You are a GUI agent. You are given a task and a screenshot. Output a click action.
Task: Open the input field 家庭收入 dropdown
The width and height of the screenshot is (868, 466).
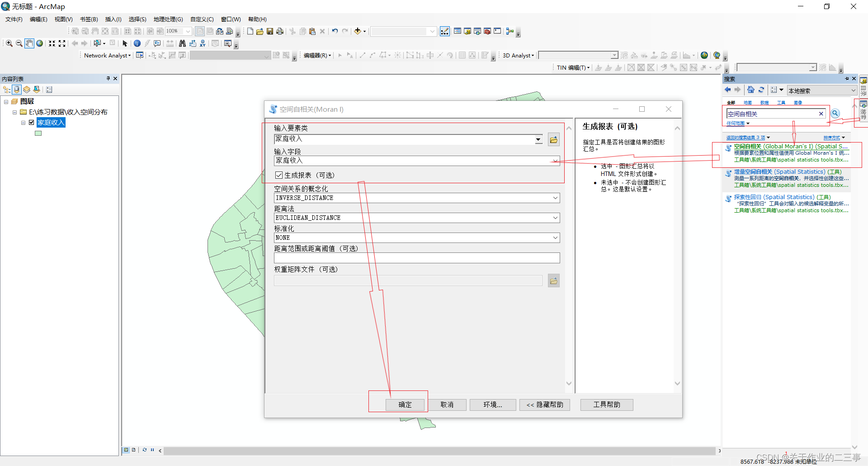pyautogui.click(x=555, y=161)
